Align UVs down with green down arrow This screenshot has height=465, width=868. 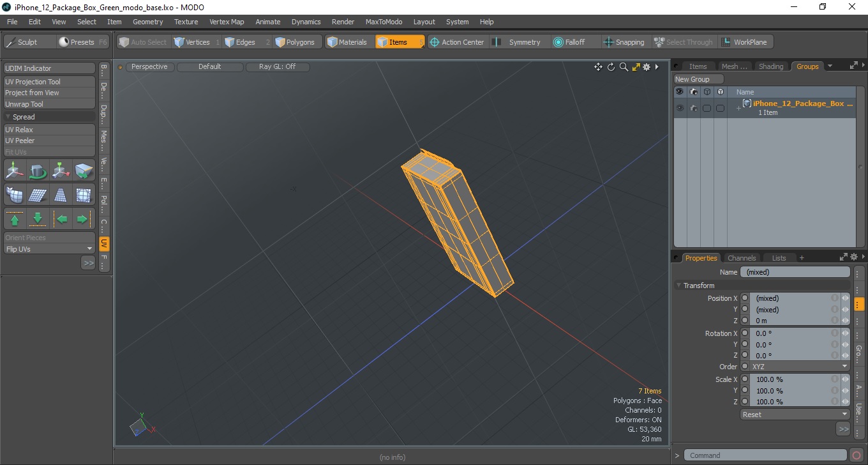pos(38,219)
